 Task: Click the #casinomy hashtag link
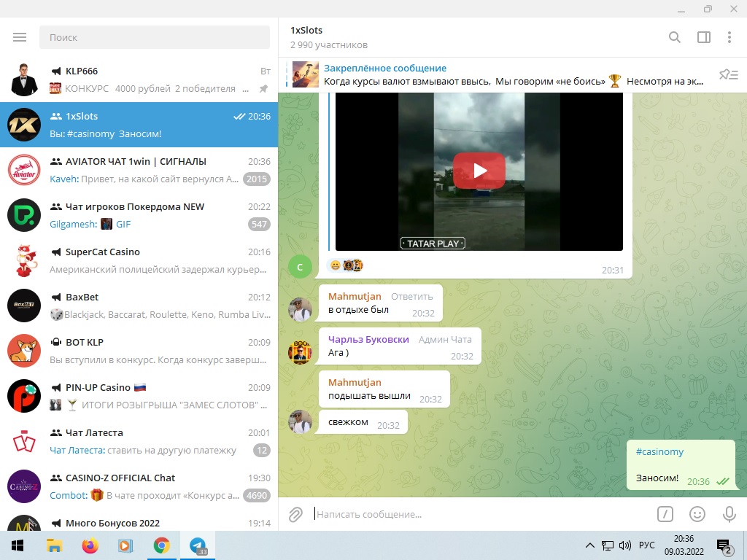click(x=659, y=452)
